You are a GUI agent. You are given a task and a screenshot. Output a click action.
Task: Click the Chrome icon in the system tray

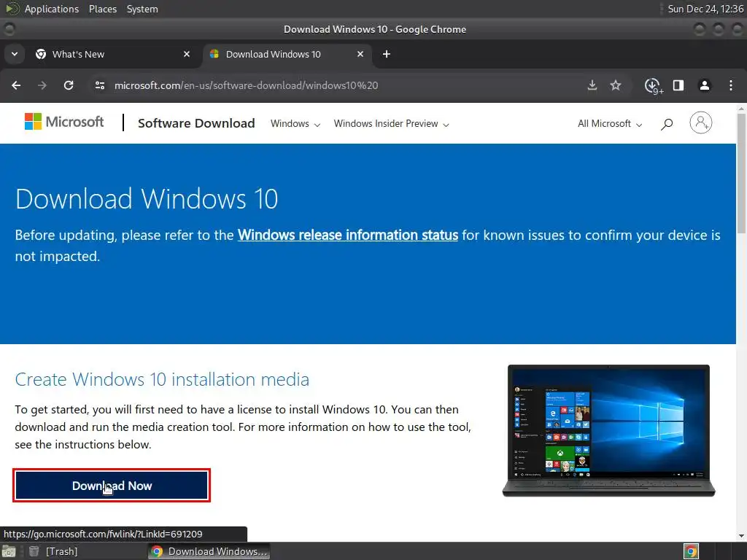coord(691,551)
